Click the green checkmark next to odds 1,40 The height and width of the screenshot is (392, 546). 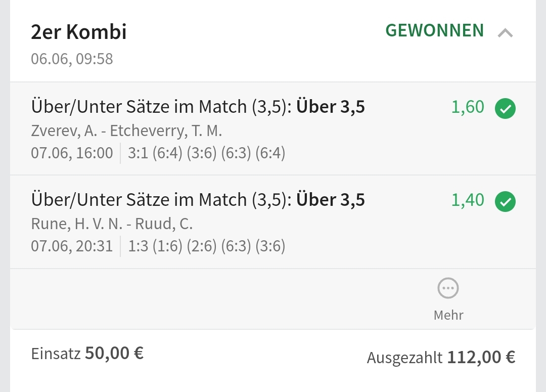click(x=505, y=201)
